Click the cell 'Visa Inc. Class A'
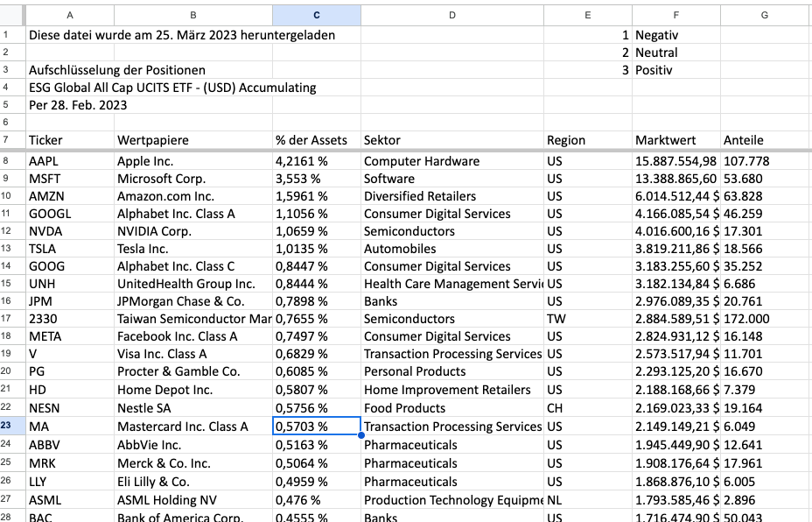 click(193, 354)
